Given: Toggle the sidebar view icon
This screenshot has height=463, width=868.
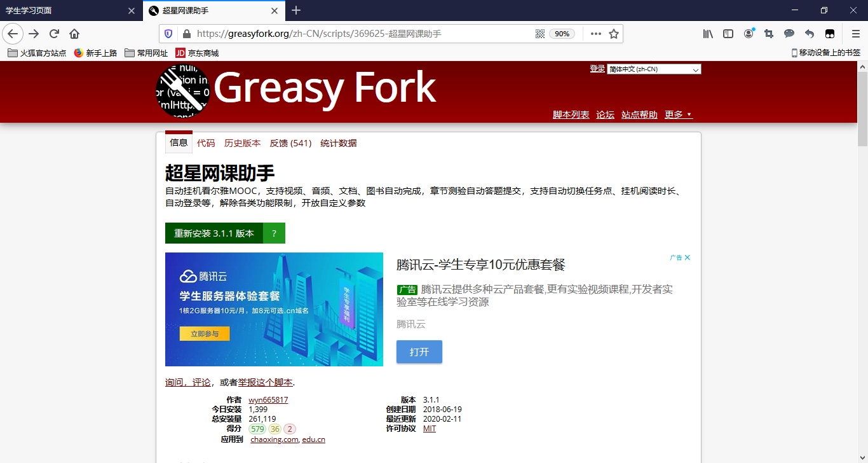Looking at the screenshot, I should pos(728,34).
